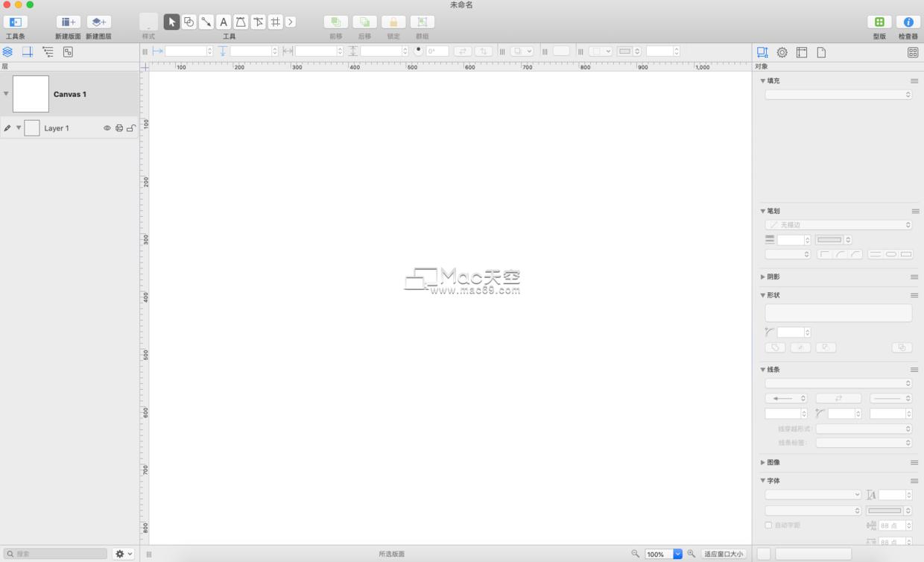The height and width of the screenshot is (562, 924).
Task: Switch to the Outline sidebar view
Action: tap(48, 51)
